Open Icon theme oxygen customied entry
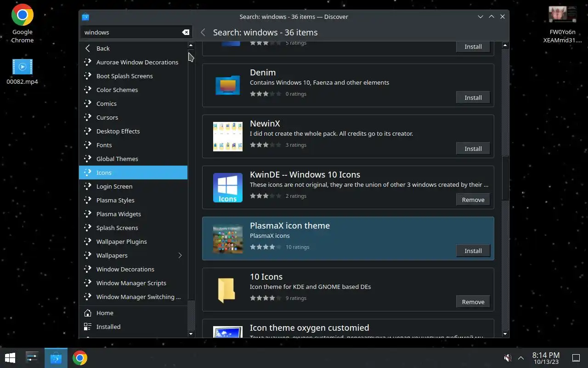The image size is (588, 368). [348, 329]
